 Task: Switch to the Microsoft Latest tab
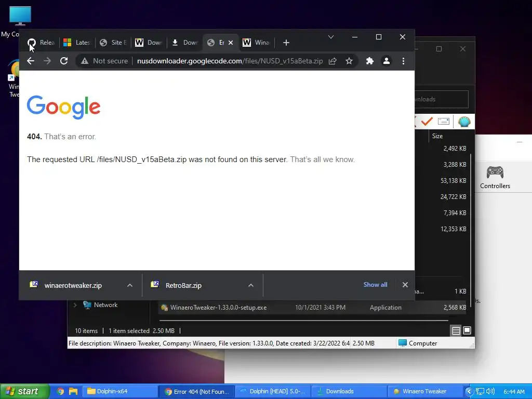tap(77, 43)
